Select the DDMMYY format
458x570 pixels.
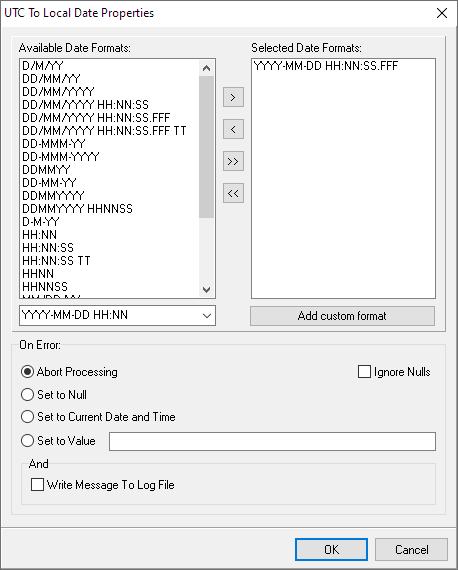click(46, 170)
